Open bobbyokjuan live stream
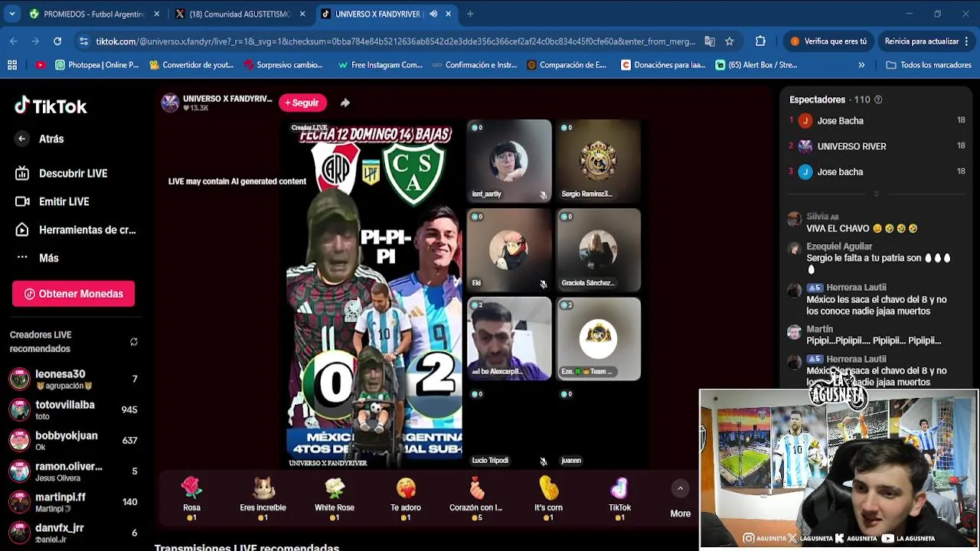 pyautogui.click(x=73, y=441)
